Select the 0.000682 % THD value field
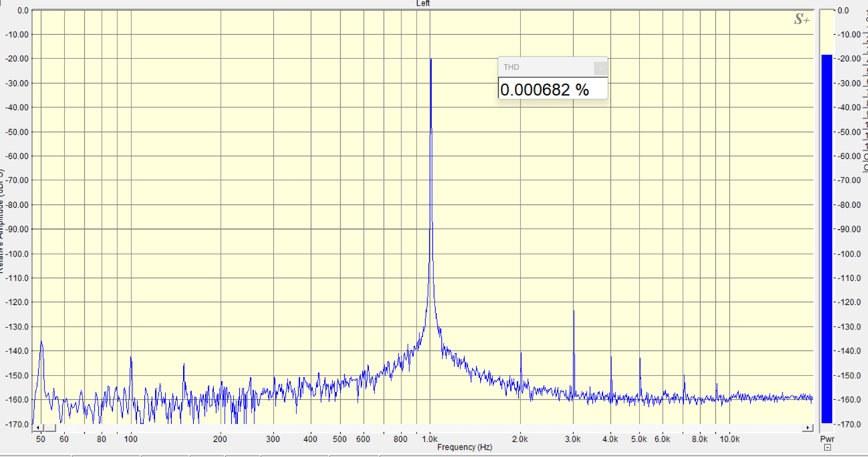 click(552, 89)
